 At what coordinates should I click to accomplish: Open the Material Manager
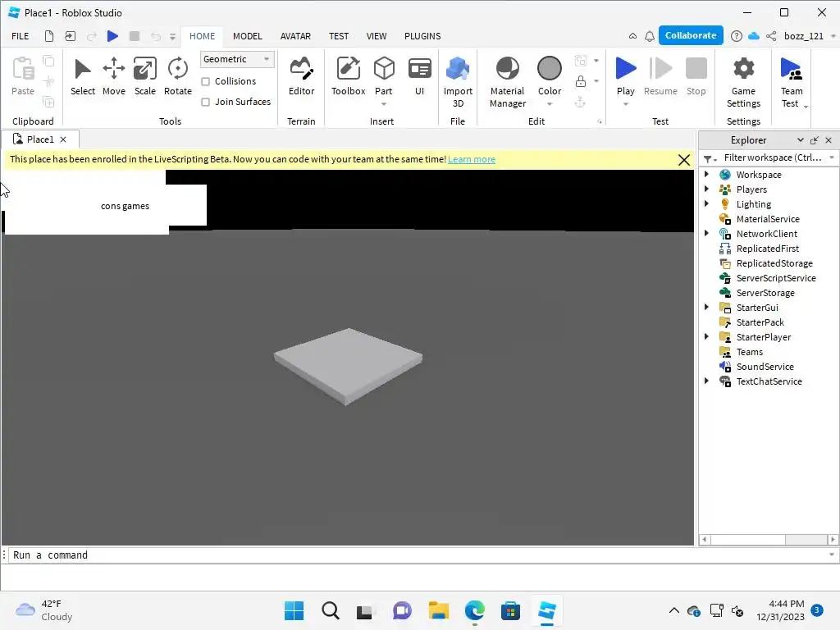click(x=507, y=81)
